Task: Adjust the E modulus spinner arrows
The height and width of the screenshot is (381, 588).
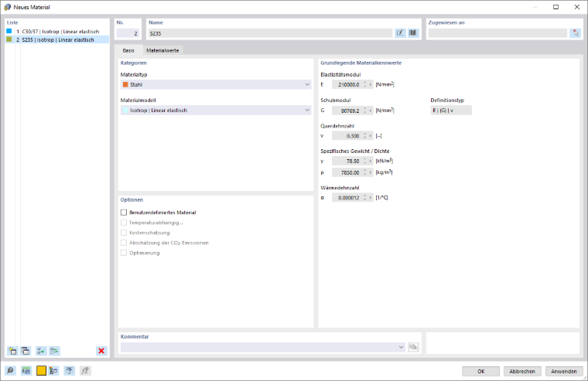Action: coord(364,85)
